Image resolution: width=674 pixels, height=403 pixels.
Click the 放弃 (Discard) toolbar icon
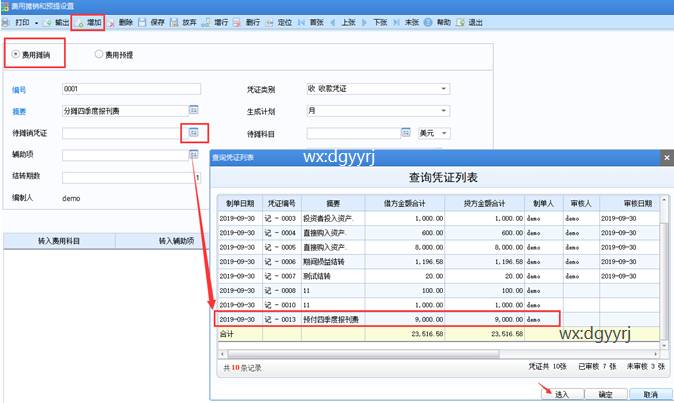174,21
